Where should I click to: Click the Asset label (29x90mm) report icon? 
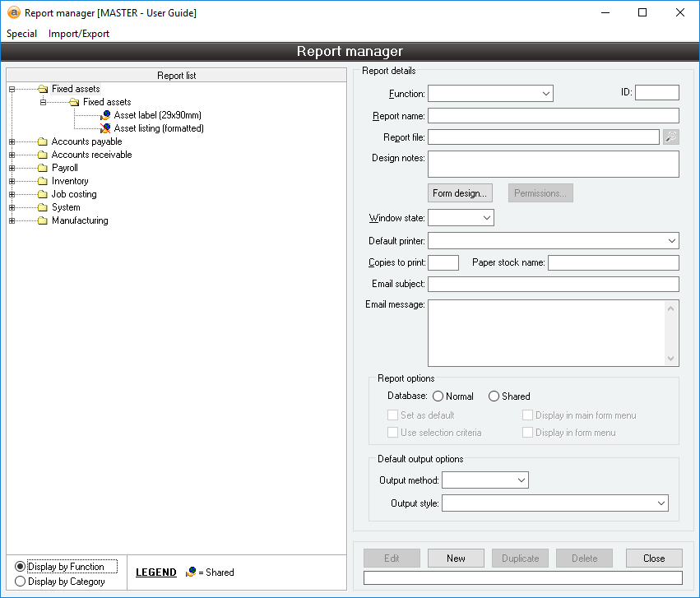(105, 115)
